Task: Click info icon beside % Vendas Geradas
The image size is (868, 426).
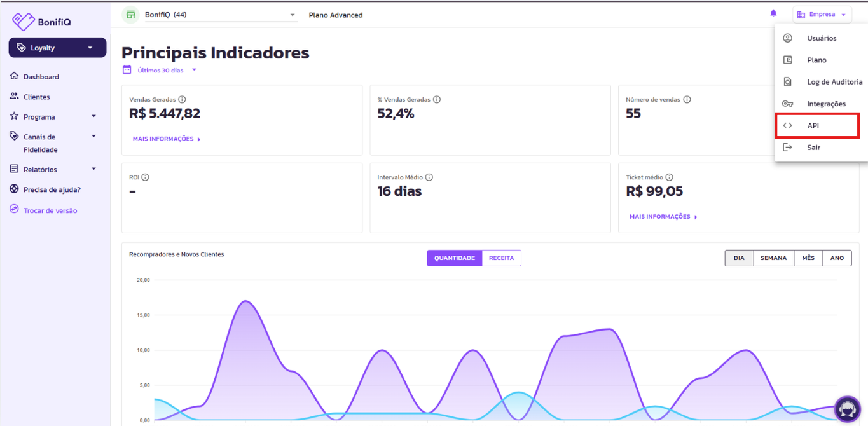Action: coord(437,100)
